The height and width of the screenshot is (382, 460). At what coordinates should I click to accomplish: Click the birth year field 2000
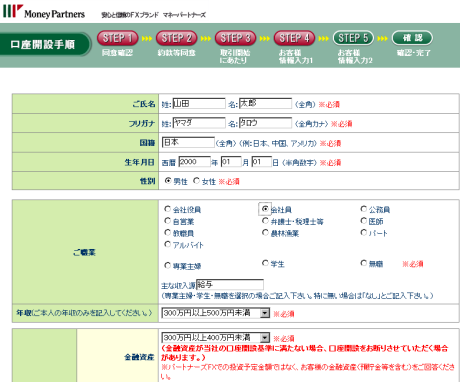click(x=195, y=162)
